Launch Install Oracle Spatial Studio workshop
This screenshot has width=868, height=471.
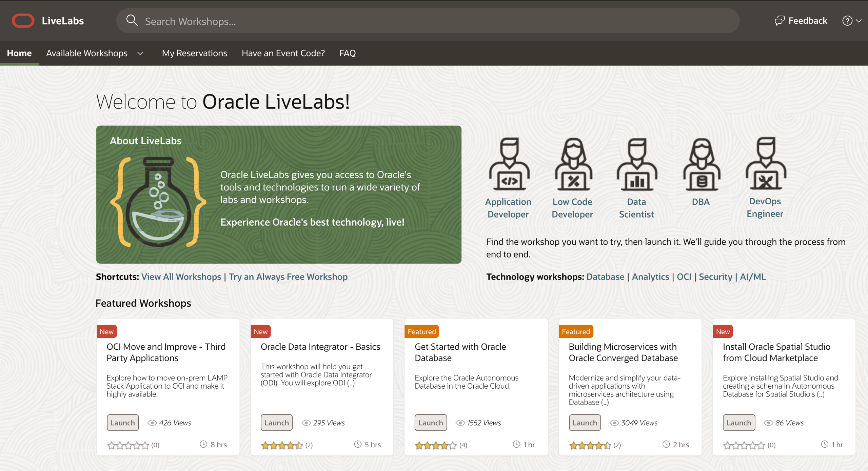pyautogui.click(x=739, y=423)
